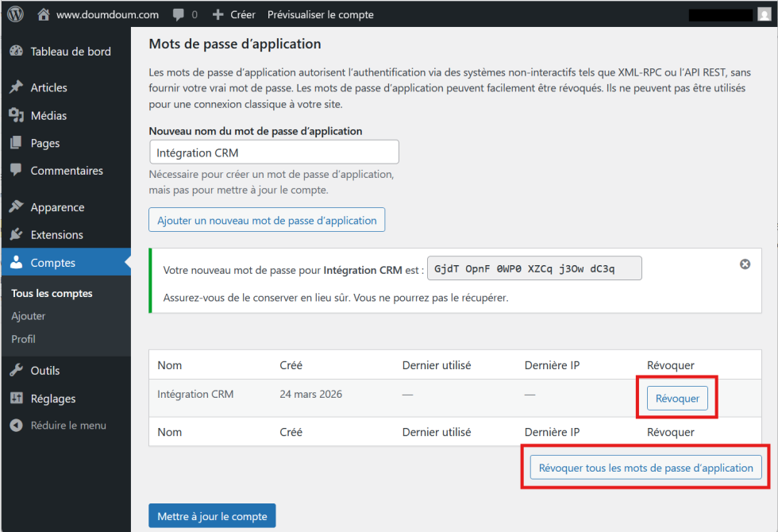Image resolution: width=778 pixels, height=532 pixels.
Task: Collapse the sidebar with Réduire le menu
Action: point(67,426)
